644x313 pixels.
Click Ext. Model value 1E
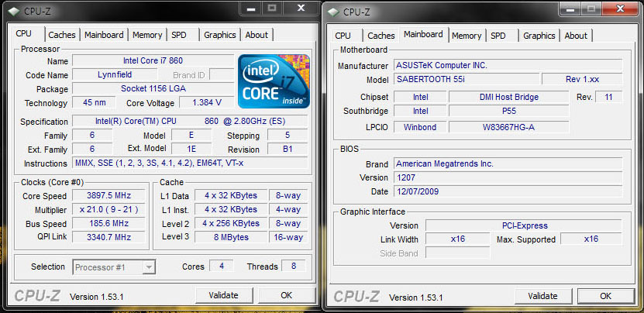(191, 148)
